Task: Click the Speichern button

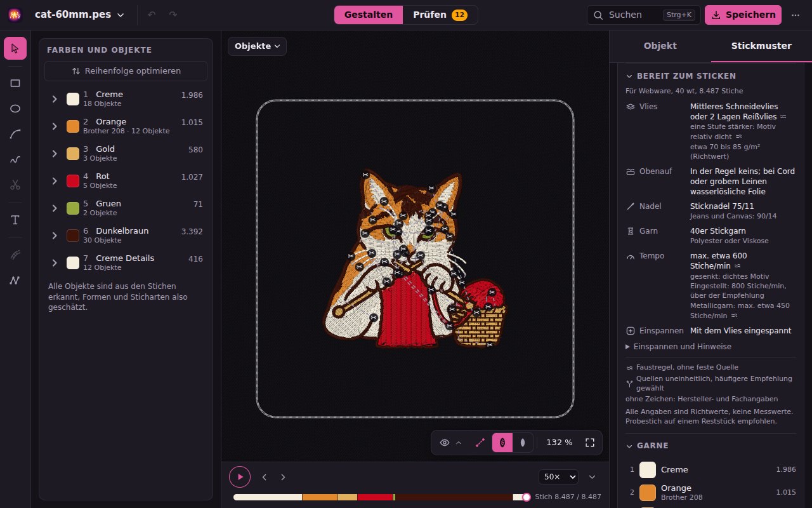Action: tap(743, 15)
